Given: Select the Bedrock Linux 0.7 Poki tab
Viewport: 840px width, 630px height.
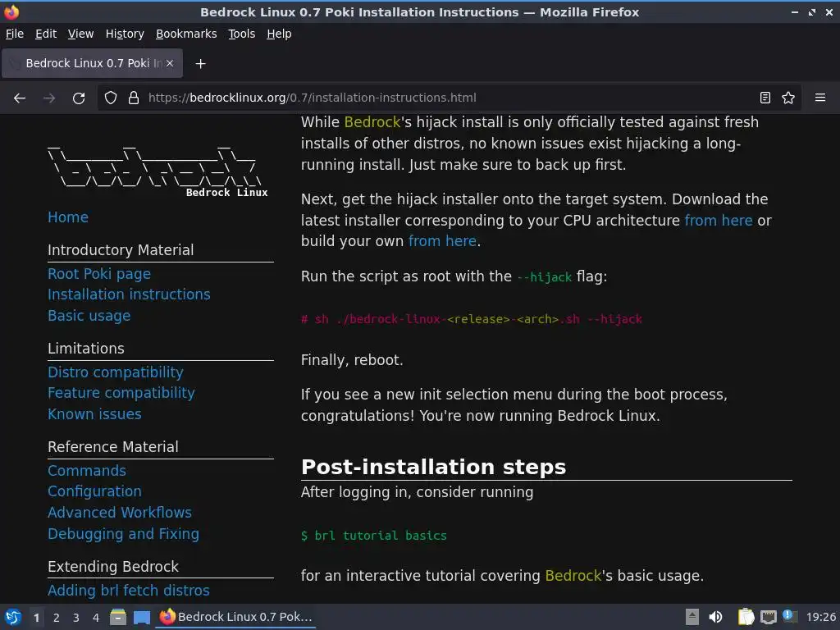Looking at the screenshot, I should pos(92,63).
